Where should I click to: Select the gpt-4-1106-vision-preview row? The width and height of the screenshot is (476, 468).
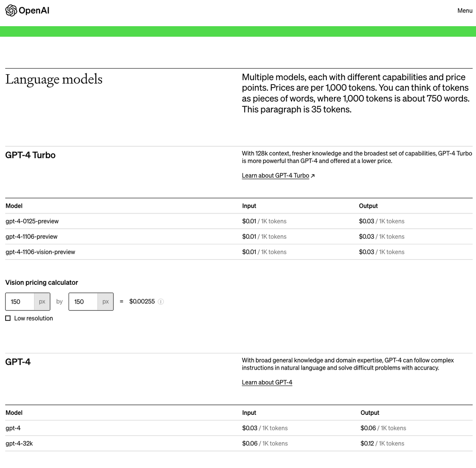click(x=239, y=252)
